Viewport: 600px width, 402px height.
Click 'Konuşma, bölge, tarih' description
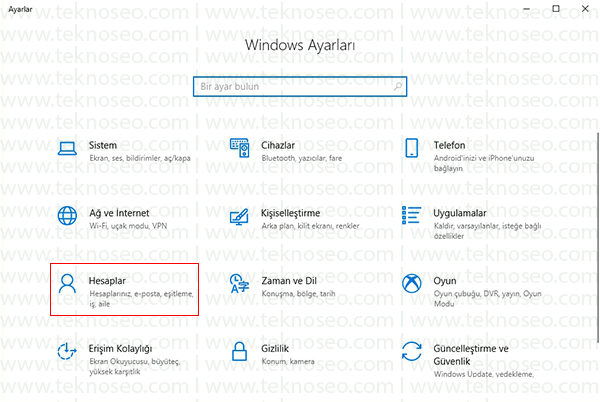pos(298,294)
